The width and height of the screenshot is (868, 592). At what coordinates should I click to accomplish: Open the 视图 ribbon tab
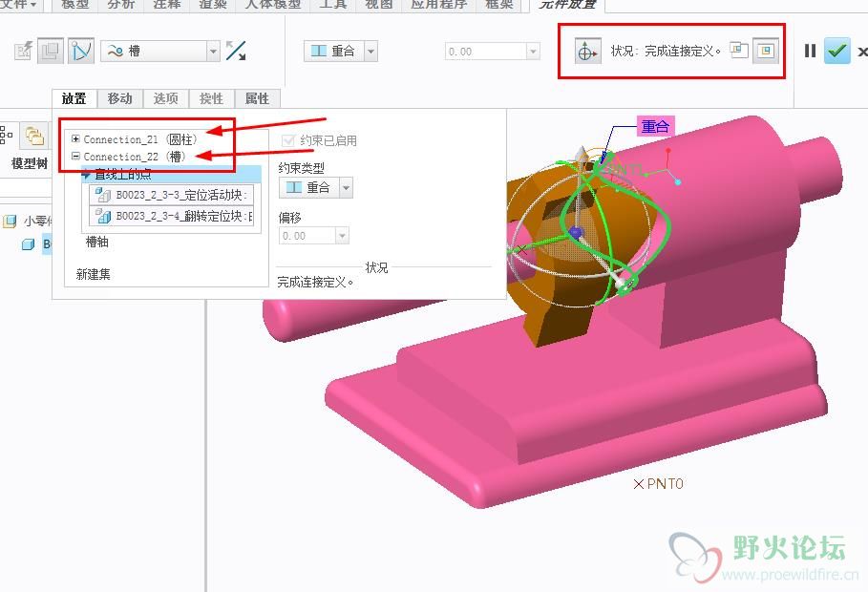point(380,5)
